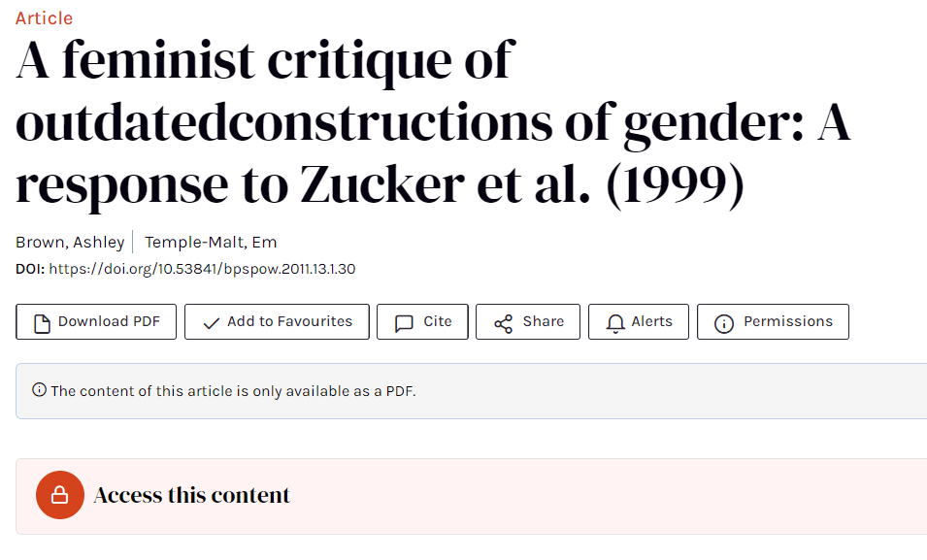Open the Permissions button label
This screenshot has height=560, width=927.
click(x=787, y=321)
